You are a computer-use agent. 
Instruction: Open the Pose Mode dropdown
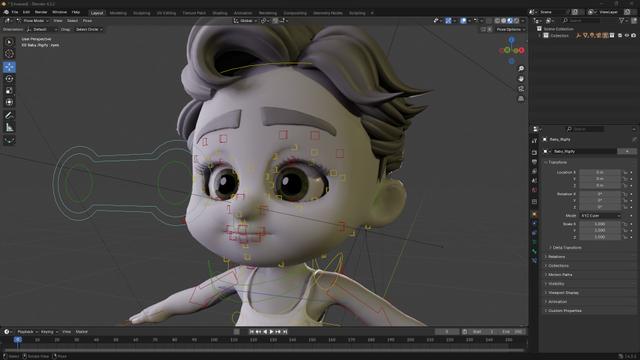33,20
